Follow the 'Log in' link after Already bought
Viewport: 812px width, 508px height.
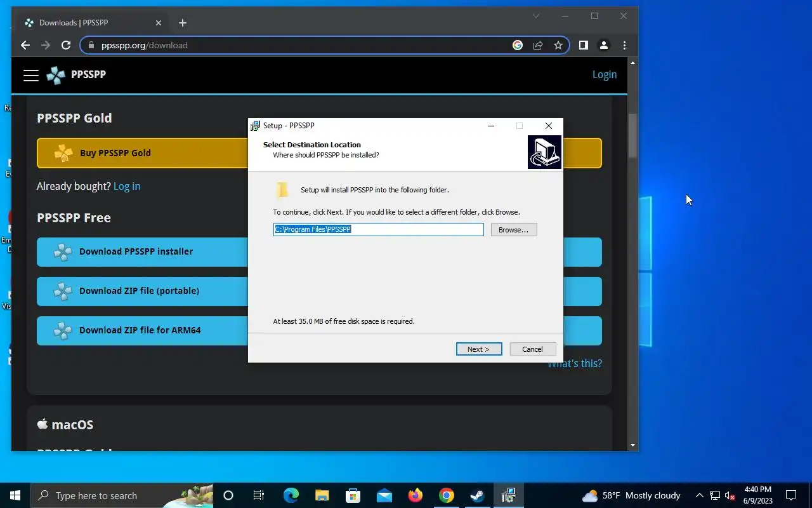click(127, 186)
